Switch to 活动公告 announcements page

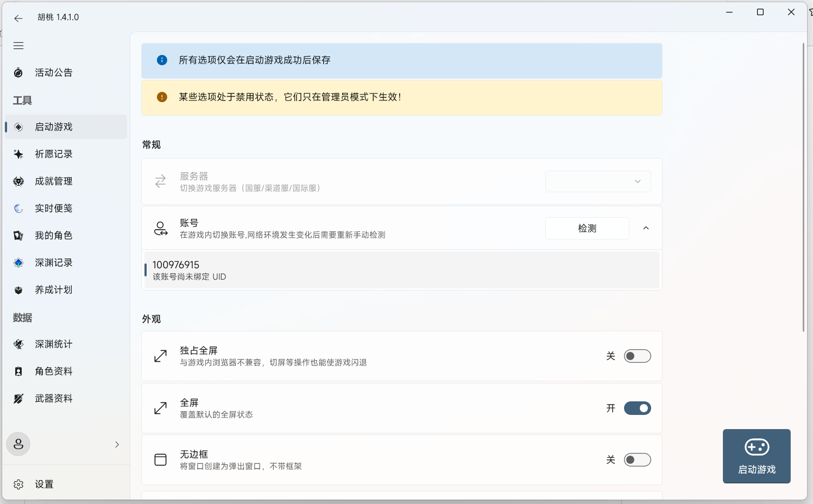point(53,72)
